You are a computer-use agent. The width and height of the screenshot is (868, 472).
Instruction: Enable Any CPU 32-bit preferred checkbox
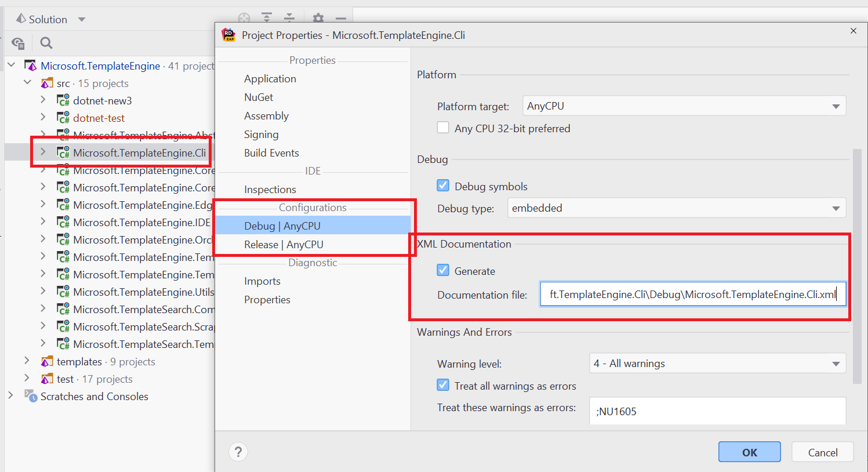click(x=443, y=128)
